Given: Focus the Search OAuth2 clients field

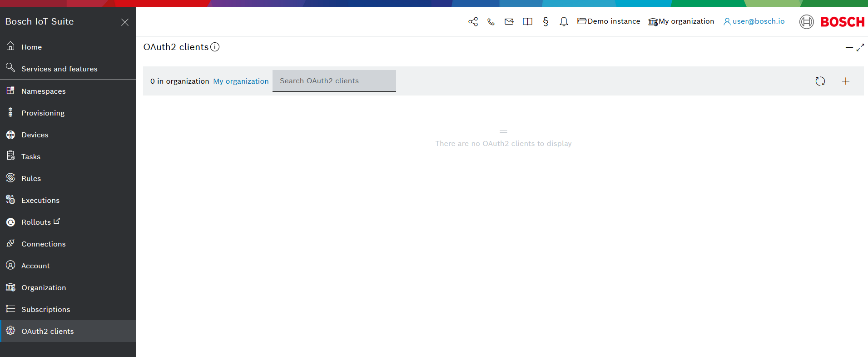Looking at the screenshot, I should tap(334, 81).
